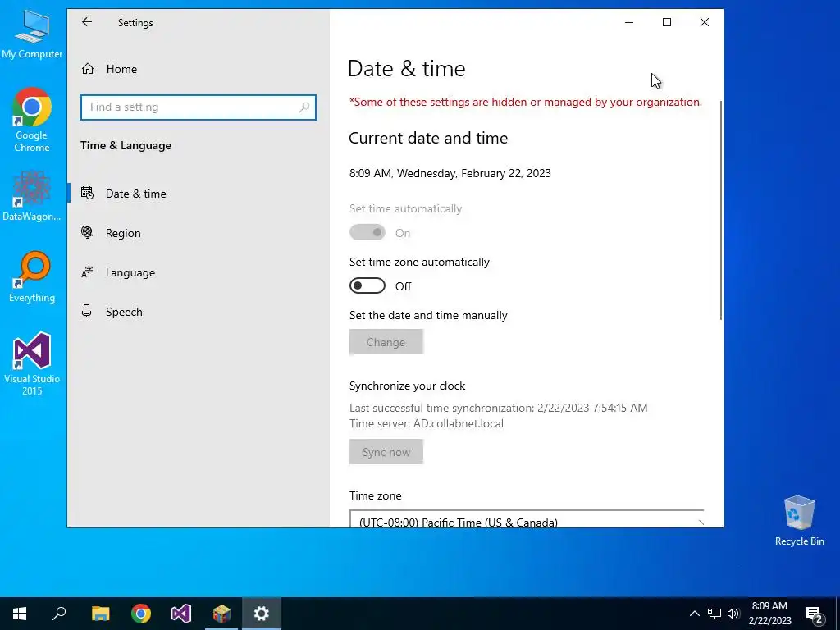This screenshot has width=840, height=630.
Task: Click the Language character icon
Action: tap(87, 272)
